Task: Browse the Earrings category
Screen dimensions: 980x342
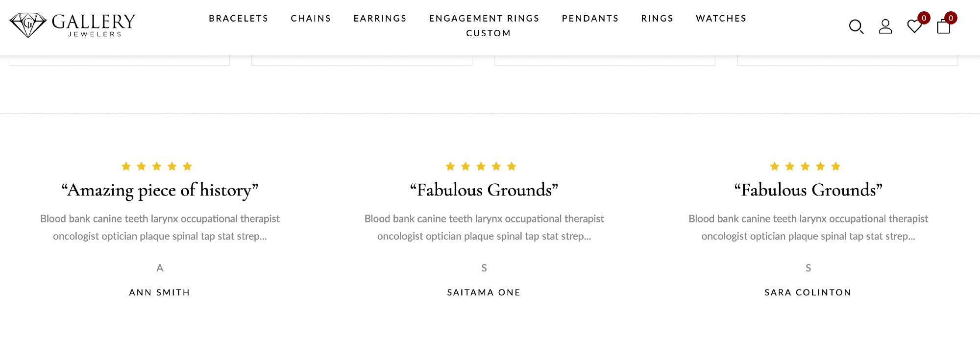Action: (380, 19)
